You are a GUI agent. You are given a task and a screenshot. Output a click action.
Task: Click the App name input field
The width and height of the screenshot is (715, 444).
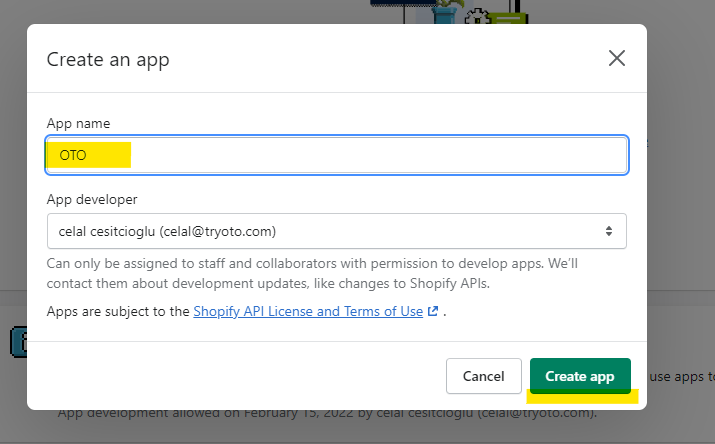click(337, 155)
